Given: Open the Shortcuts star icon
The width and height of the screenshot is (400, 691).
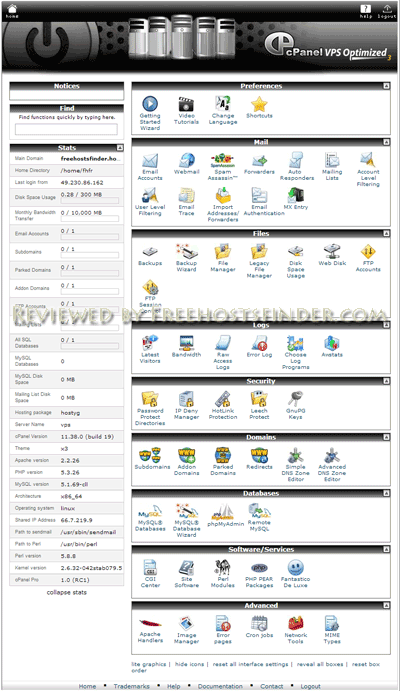Looking at the screenshot, I should [259, 107].
